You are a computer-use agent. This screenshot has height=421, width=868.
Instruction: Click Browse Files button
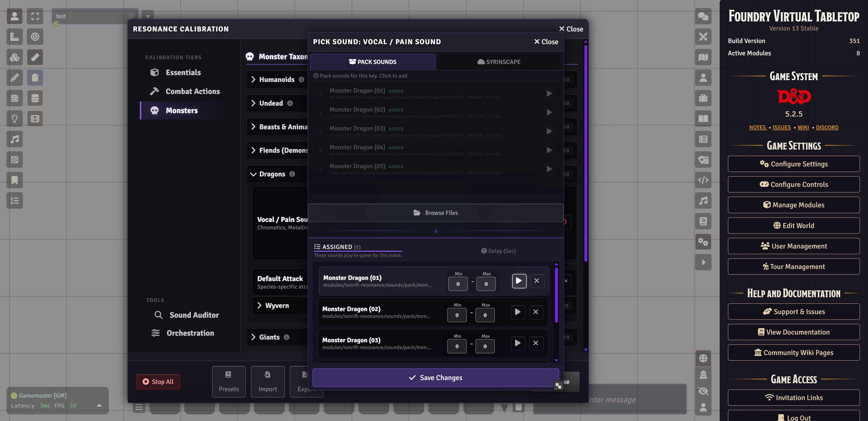436,213
